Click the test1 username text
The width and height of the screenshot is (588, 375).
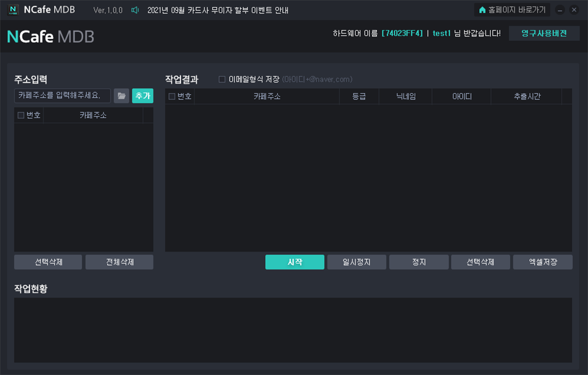442,34
